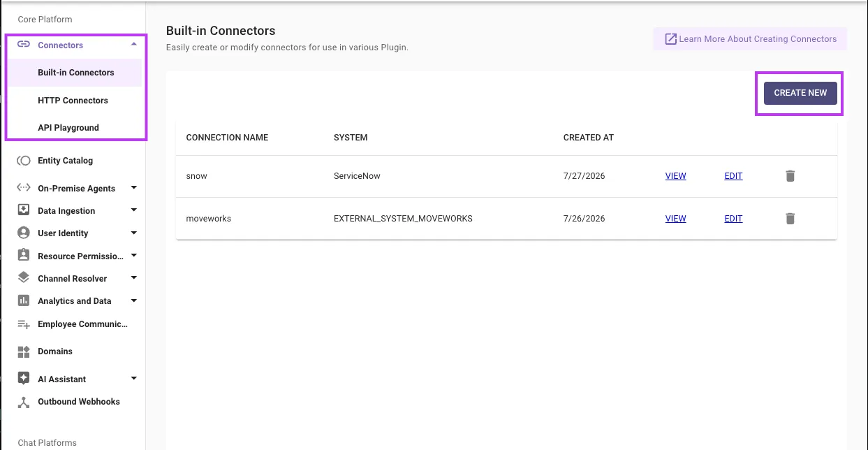Open the Outbound Webhooks menu item
868x450 pixels.
79,402
